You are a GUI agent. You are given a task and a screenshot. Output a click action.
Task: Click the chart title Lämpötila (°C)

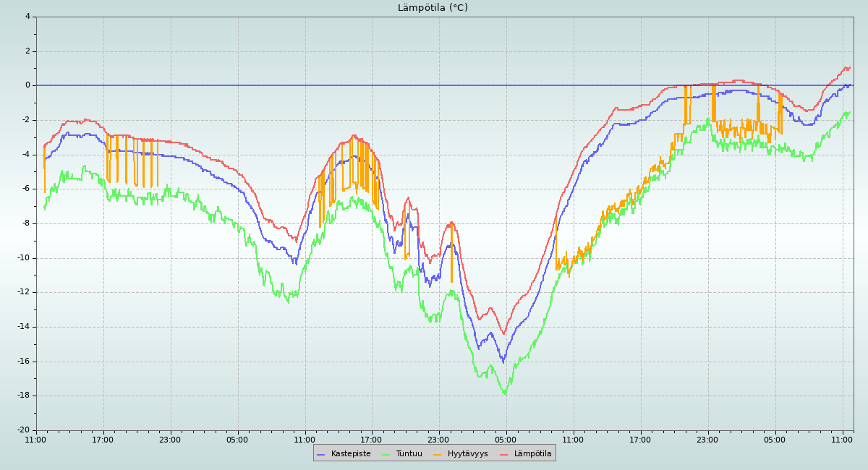tap(433, 8)
